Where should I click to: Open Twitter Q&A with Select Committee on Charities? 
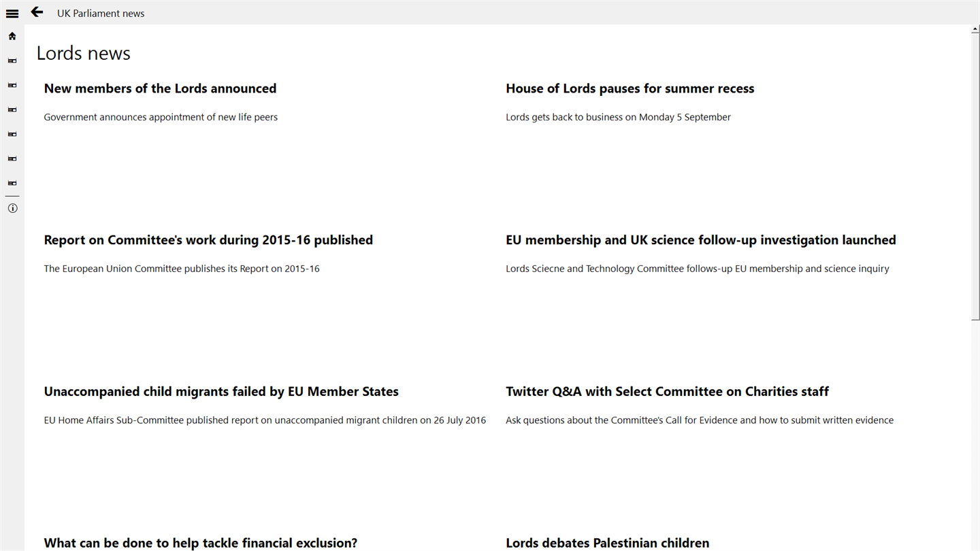[667, 392]
